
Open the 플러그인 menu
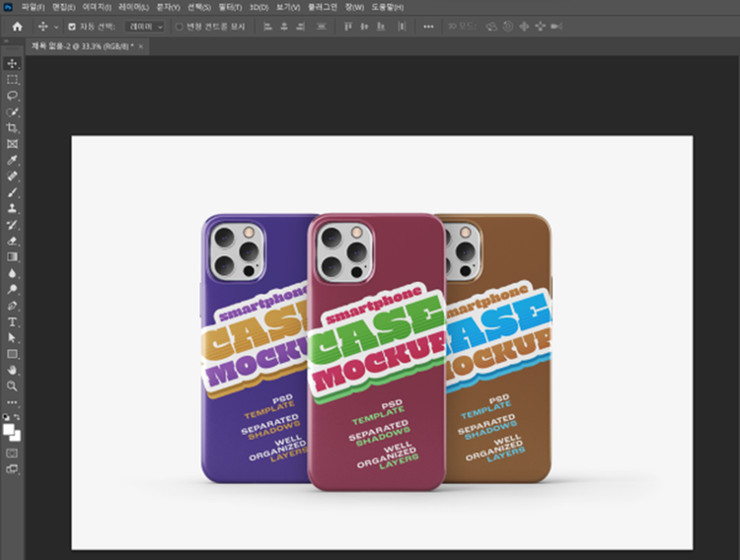(x=323, y=7)
